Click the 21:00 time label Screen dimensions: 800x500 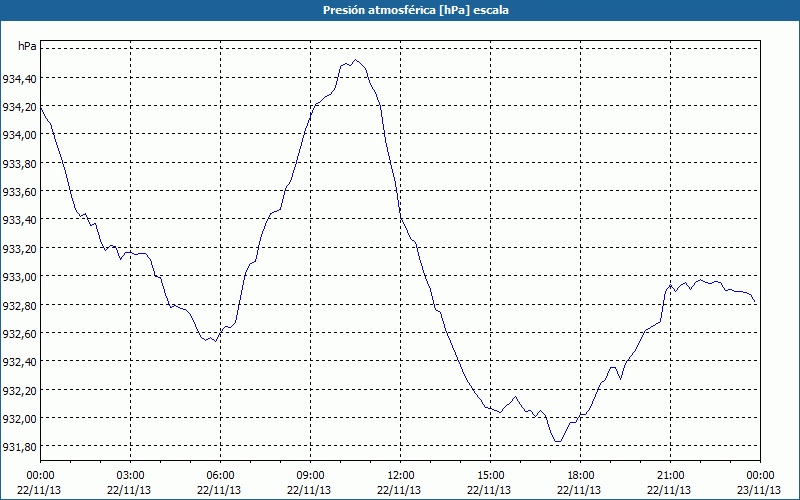pos(670,476)
